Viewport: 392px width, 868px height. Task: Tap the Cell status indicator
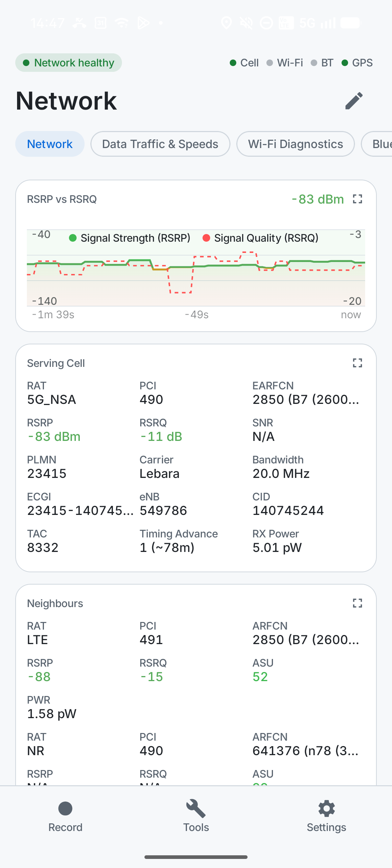244,63
